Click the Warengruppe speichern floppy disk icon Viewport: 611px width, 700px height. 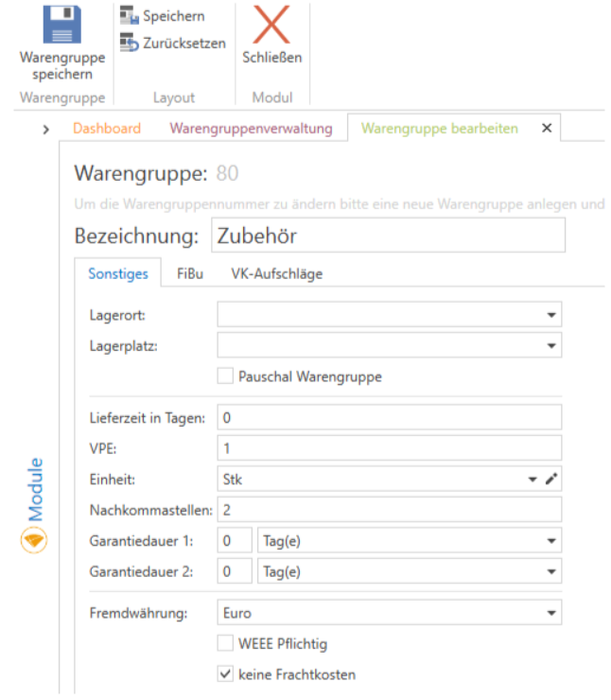point(62,25)
